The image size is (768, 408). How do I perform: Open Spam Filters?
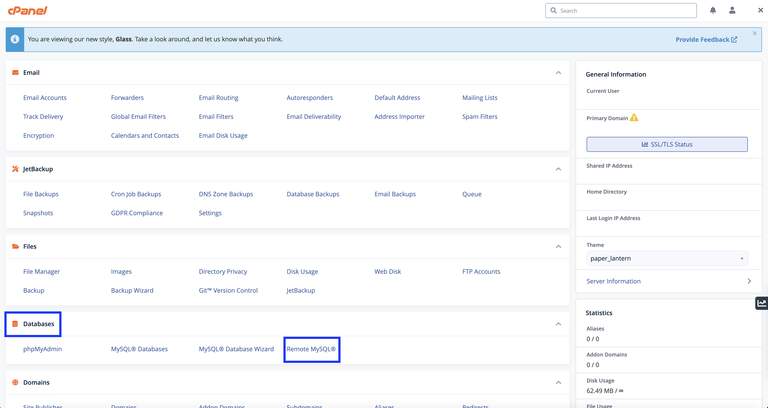click(x=480, y=117)
